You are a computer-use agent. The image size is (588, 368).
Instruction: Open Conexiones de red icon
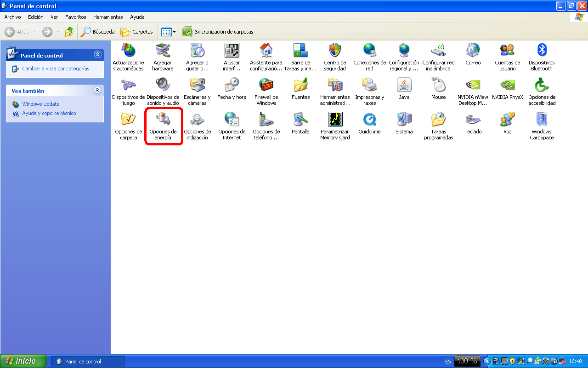click(x=370, y=57)
